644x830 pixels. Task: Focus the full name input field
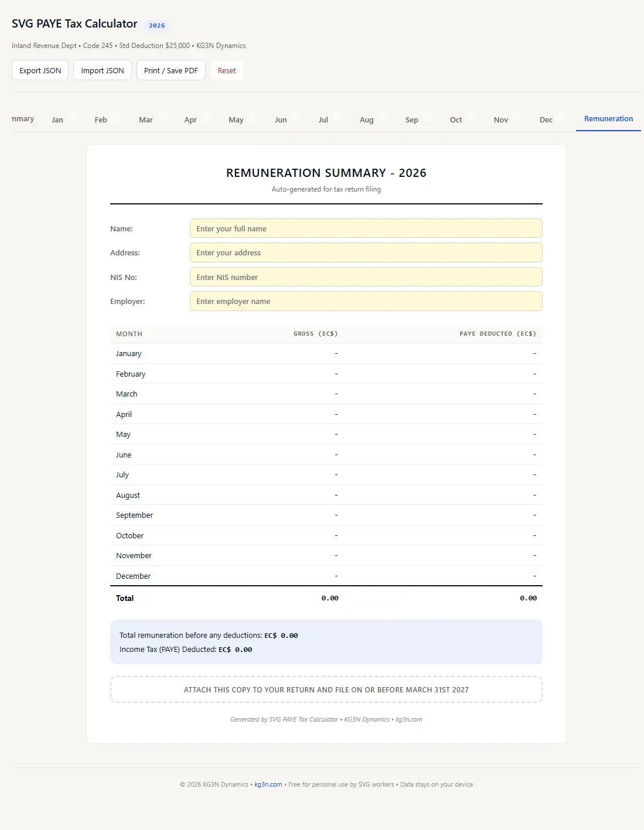(x=366, y=228)
